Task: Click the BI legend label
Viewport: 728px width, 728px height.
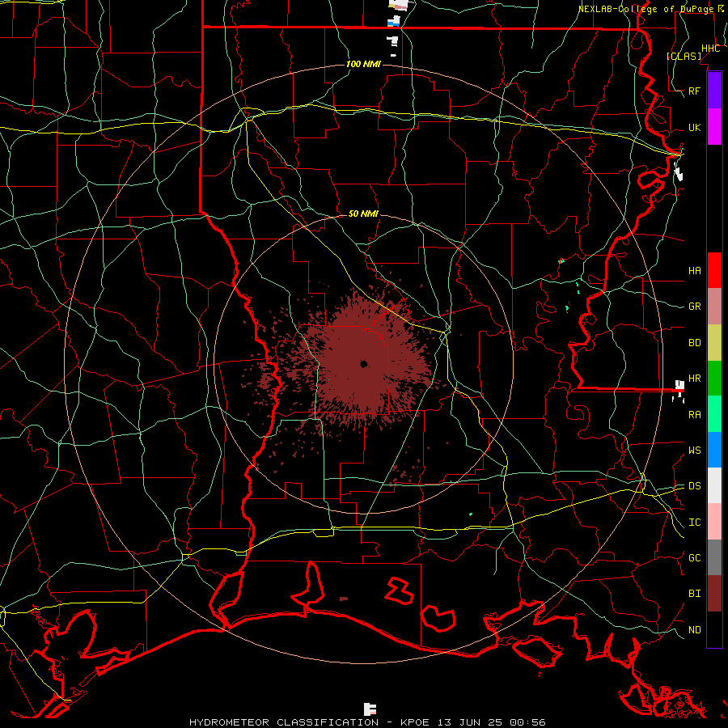Action: pyautogui.click(x=694, y=594)
